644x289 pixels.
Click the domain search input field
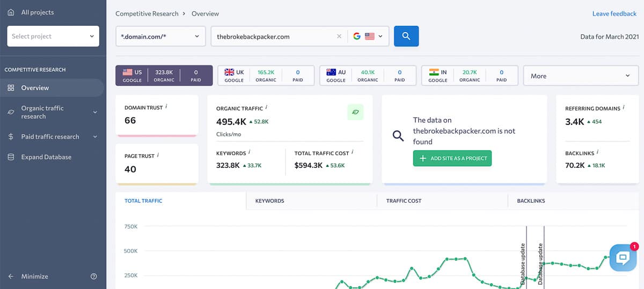coord(274,36)
